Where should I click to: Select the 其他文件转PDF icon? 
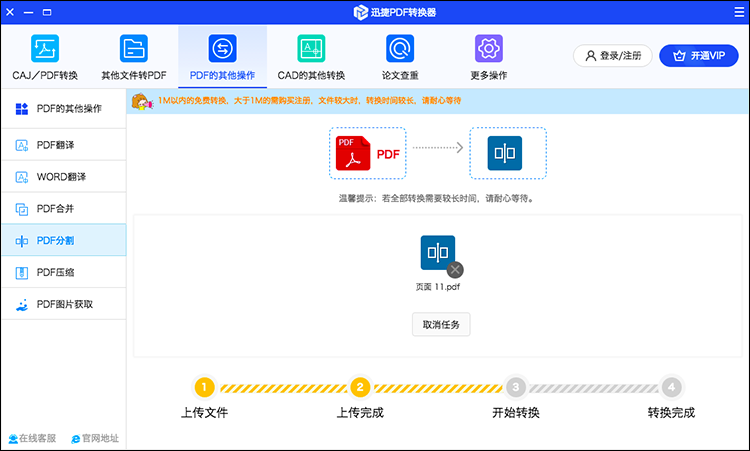pyautogui.click(x=134, y=48)
